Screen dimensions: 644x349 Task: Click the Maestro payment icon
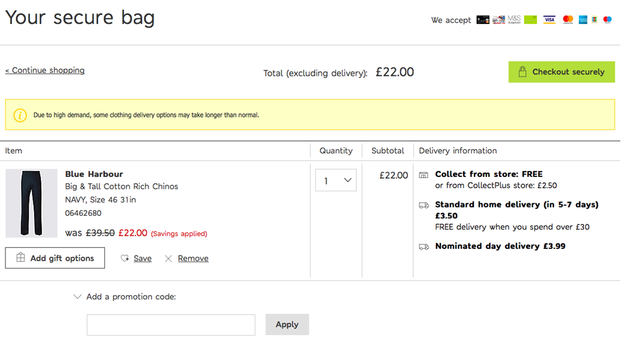coord(607,20)
